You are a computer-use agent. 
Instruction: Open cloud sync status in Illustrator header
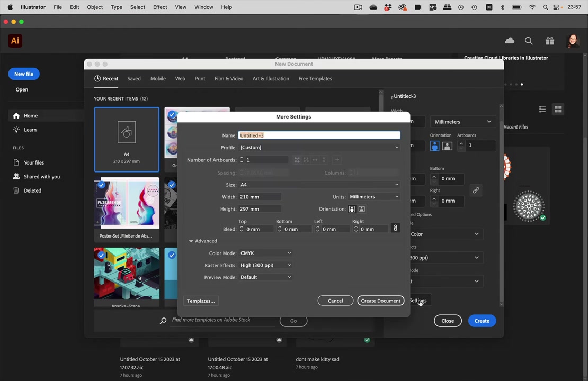tap(510, 41)
